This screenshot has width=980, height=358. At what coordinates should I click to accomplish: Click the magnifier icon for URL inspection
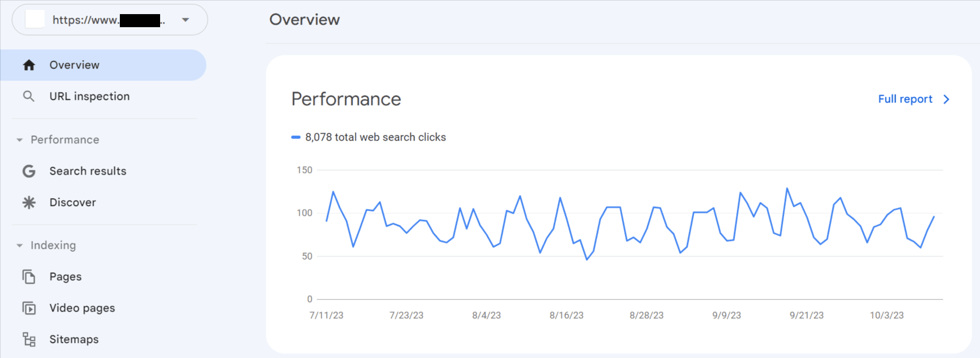[29, 96]
